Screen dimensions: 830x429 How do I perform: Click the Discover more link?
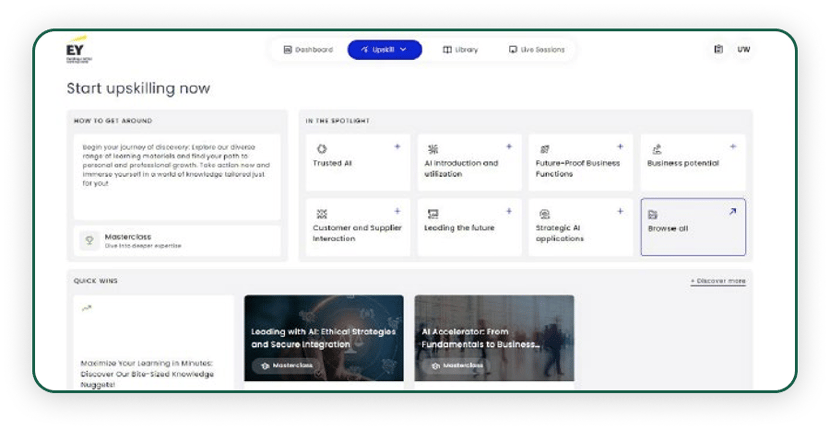click(717, 281)
